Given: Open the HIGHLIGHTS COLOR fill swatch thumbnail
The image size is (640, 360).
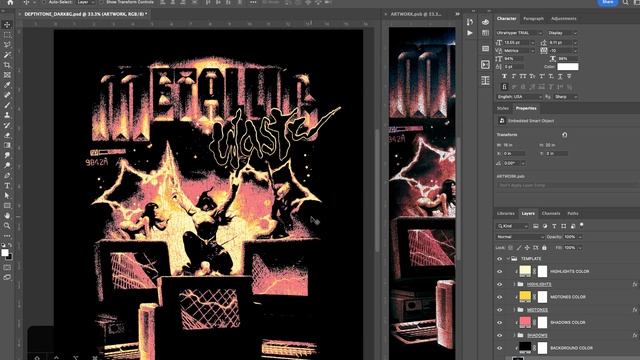Looking at the screenshot, I should pos(525,271).
